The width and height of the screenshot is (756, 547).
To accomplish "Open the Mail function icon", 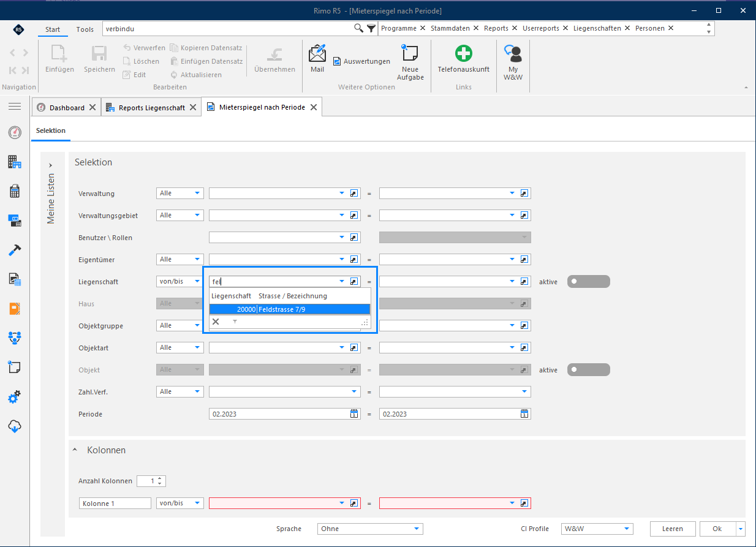I will pyautogui.click(x=317, y=58).
